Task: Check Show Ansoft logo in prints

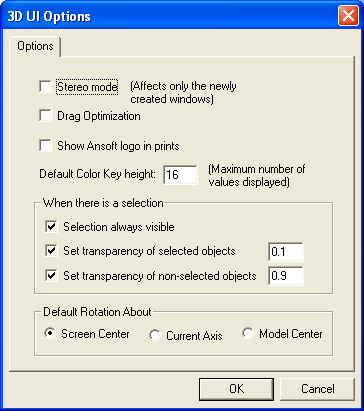Action: [x=45, y=146]
